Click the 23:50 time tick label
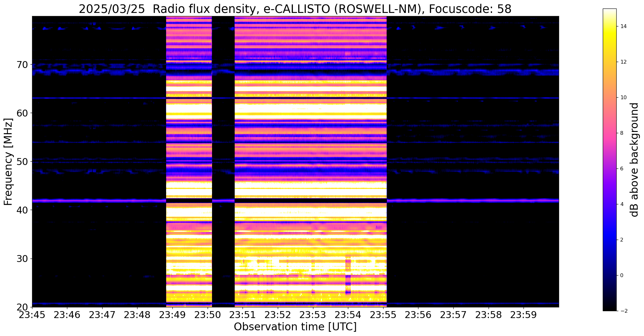 click(x=208, y=315)
